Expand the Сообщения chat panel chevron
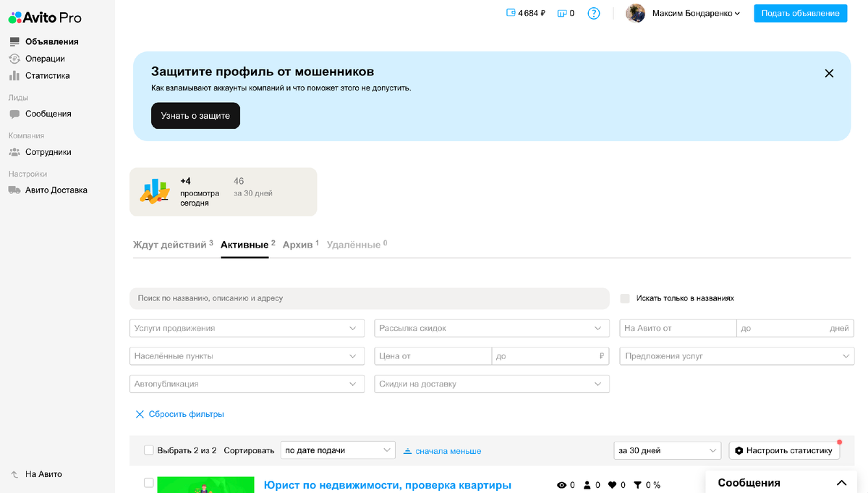Screen dimensions: 868x493 point(841,483)
